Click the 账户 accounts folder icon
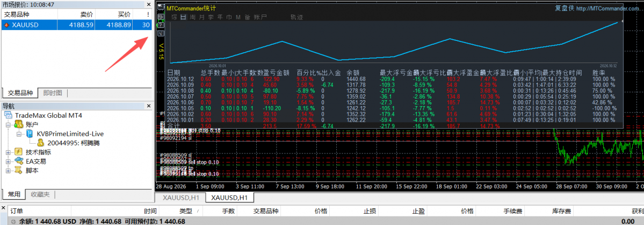Viewport: 644px width, 225px height. click(x=18, y=125)
